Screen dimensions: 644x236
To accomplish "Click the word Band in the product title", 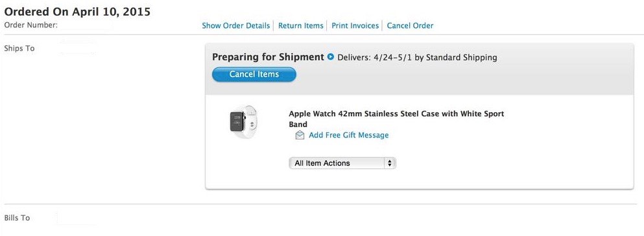I will [x=298, y=124].
